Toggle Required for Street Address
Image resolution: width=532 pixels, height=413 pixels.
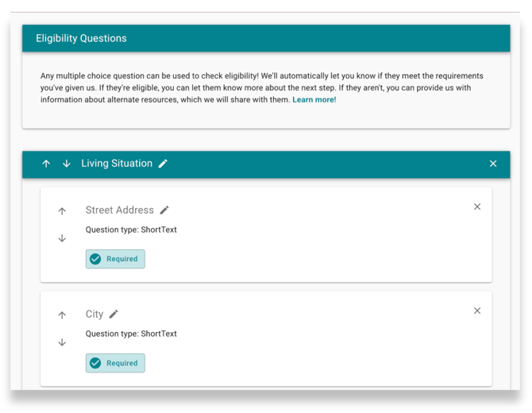tap(115, 259)
